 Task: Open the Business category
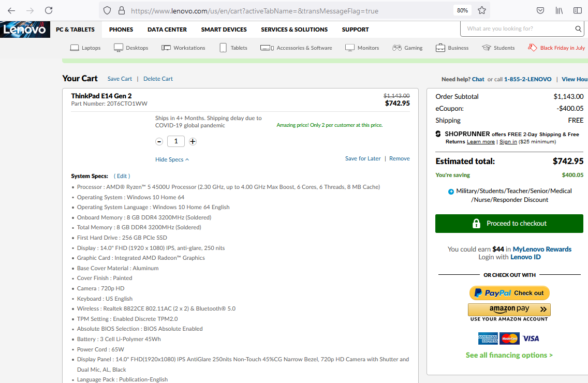[x=452, y=48]
